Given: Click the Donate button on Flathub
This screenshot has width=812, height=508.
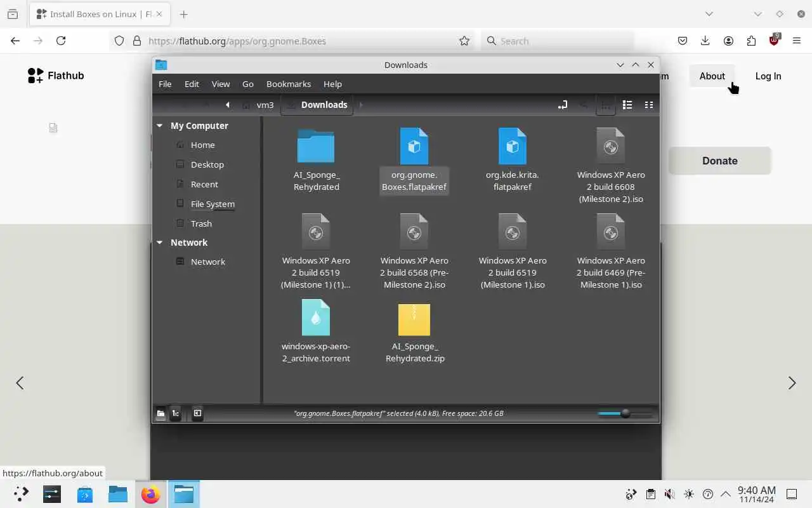Looking at the screenshot, I should pos(720,161).
